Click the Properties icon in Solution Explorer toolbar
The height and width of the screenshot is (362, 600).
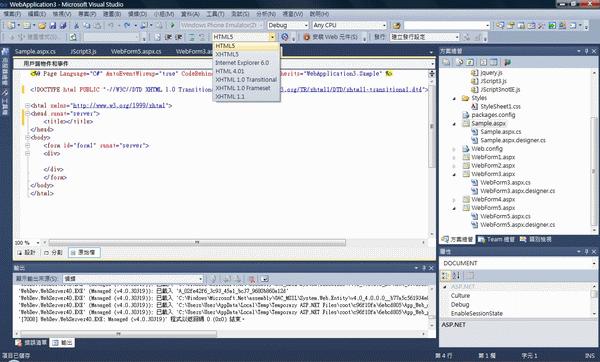(x=446, y=62)
